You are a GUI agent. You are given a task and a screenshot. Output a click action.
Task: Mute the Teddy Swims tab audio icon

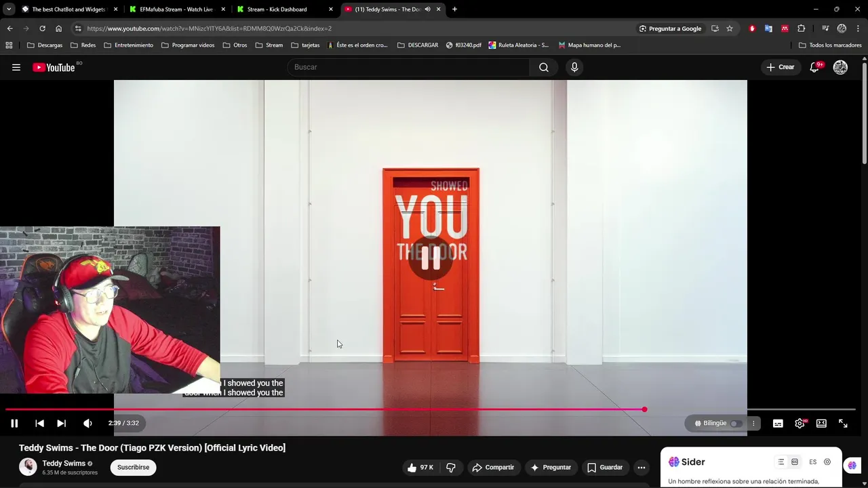(x=427, y=9)
